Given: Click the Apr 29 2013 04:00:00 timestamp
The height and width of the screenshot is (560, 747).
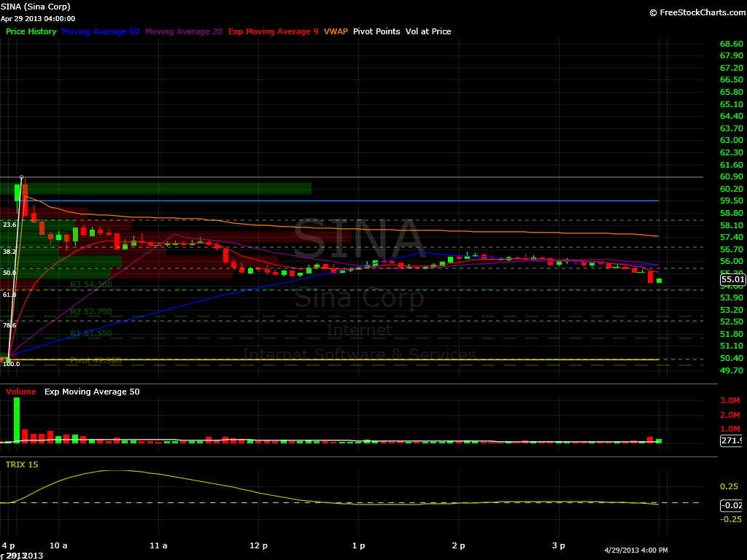Looking at the screenshot, I should click(x=38, y=18).
